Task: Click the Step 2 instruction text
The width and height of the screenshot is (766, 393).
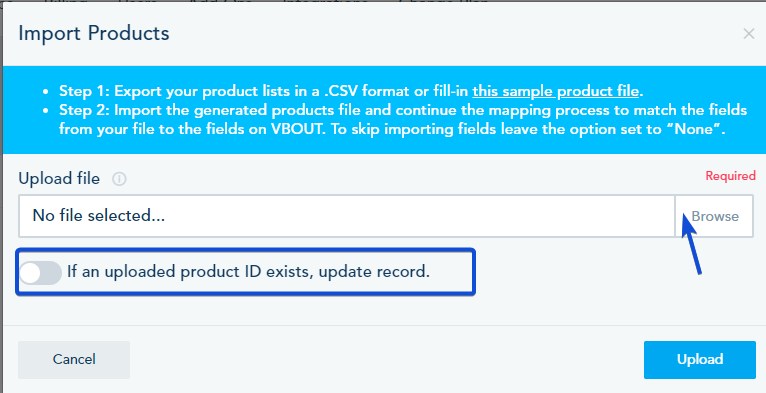Action: pyautogui.click(x=403, y=120)
